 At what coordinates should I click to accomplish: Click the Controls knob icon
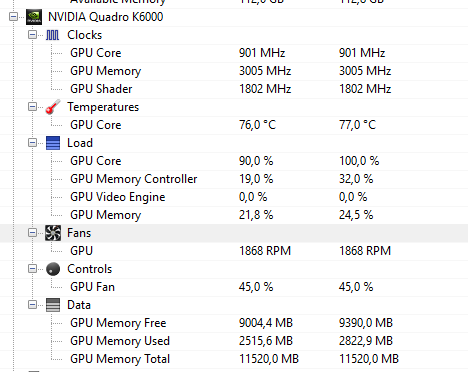[x=53, y=269]
